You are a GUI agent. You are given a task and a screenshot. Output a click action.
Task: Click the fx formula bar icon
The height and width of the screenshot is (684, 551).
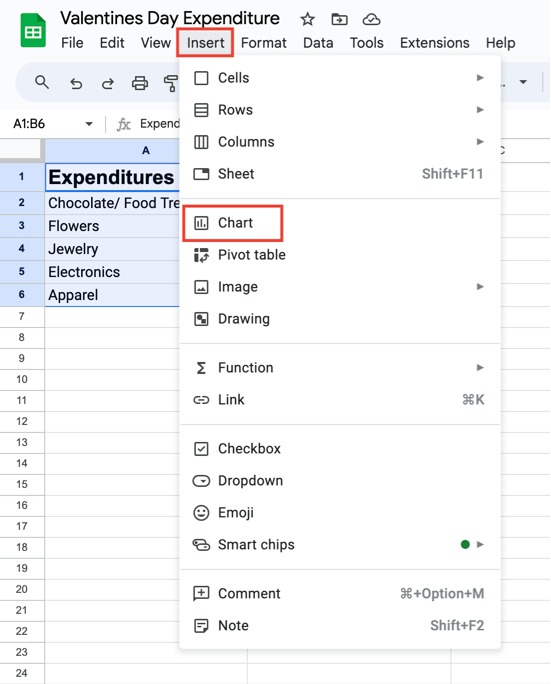123,124
